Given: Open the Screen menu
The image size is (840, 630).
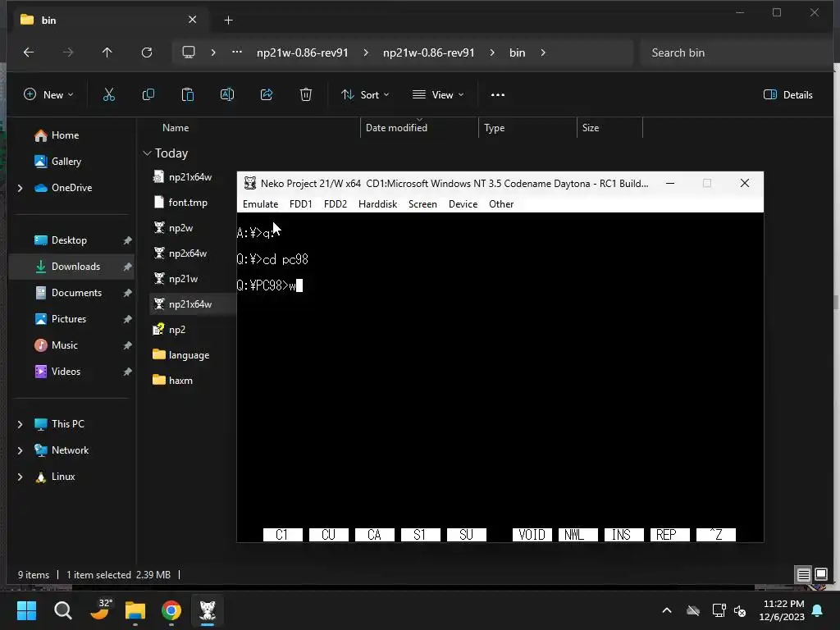Looking at the screenshot, I should [422, 204].
